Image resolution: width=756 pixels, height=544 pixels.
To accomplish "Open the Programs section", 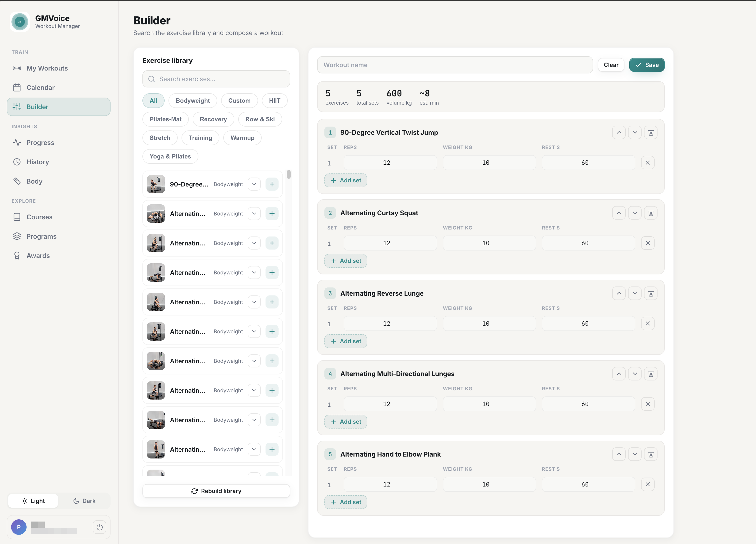I will [x=59, y=236].
